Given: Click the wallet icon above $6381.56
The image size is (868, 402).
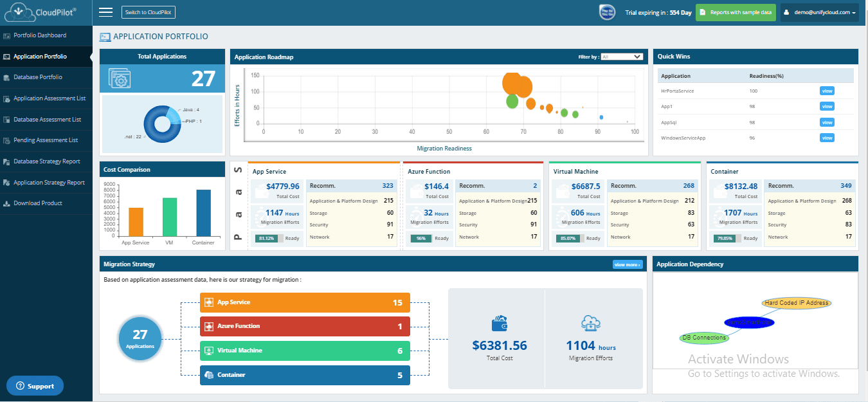Looking at the screenshot, I should point(500,323).
